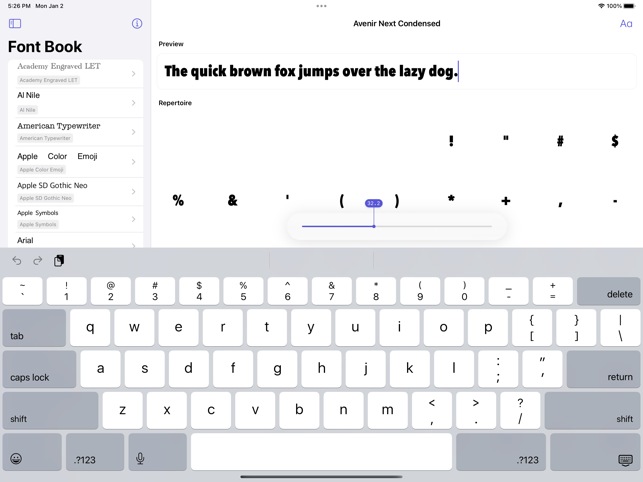Select the comma glyph in Repertoire
The height and width of the screenshot is (482, 643).
pos(560,203)
